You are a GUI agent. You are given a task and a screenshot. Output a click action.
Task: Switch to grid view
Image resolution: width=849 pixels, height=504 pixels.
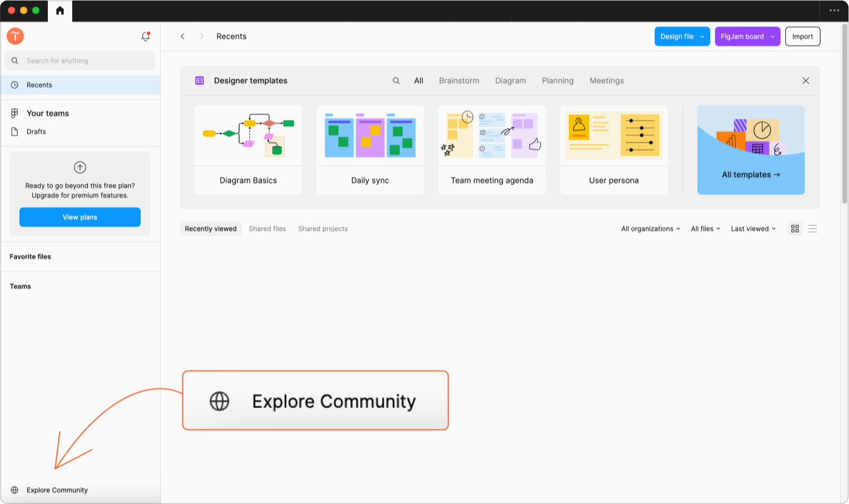[795, 229]
